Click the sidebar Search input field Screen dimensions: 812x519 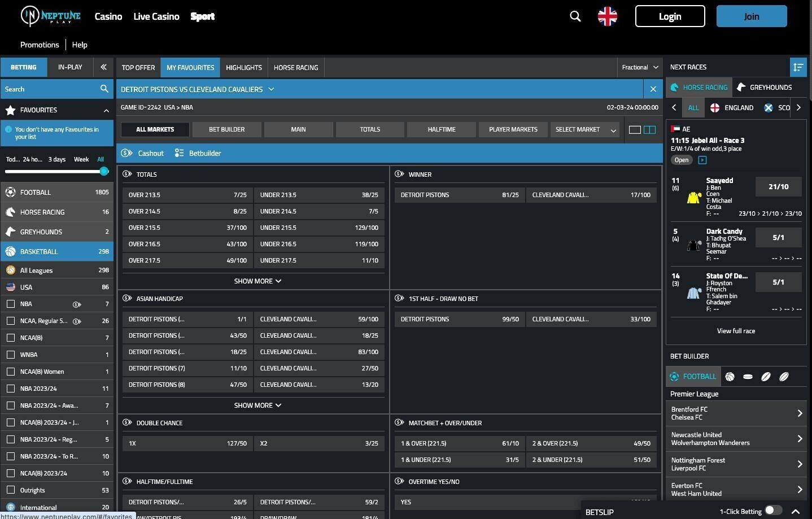point(50,89)
